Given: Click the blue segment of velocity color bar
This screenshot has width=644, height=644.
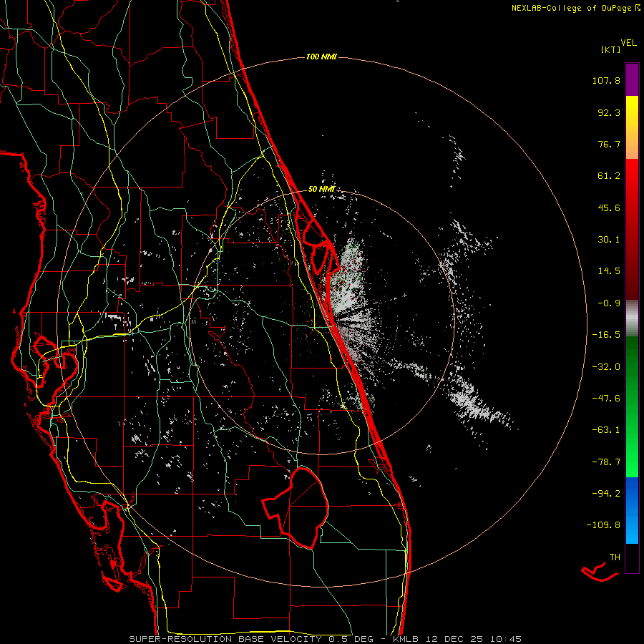Looking at the screenshot, I should pyautogui.click(x=632, y=510).
